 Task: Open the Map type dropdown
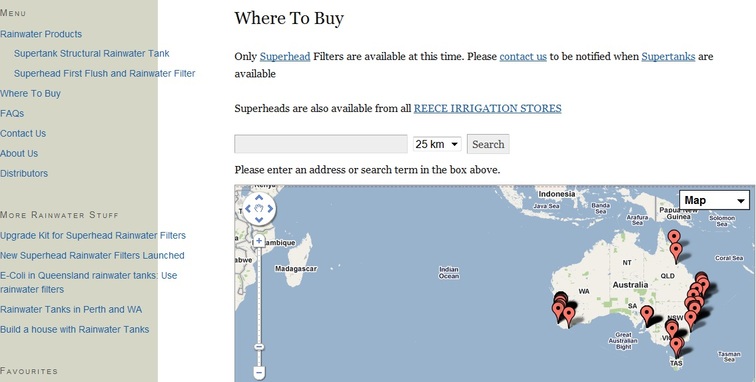pyautogui.click(x=715, y=200)
